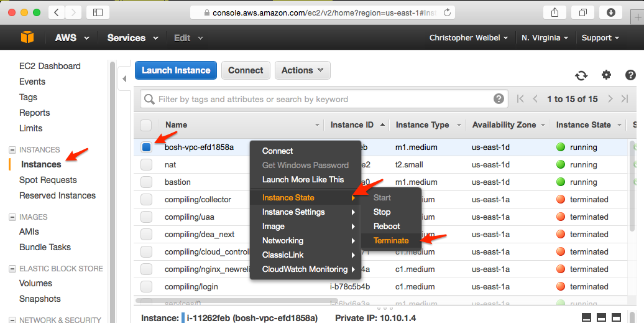644x323 pixels.
Task: Open Safari downloads button
Action: pos(610,12)
